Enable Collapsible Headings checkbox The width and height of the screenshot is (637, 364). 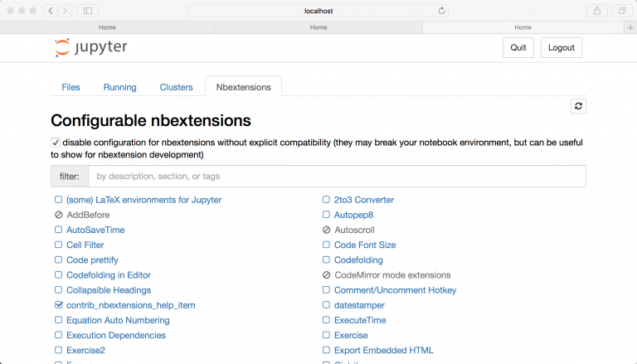tap(59, 289)
